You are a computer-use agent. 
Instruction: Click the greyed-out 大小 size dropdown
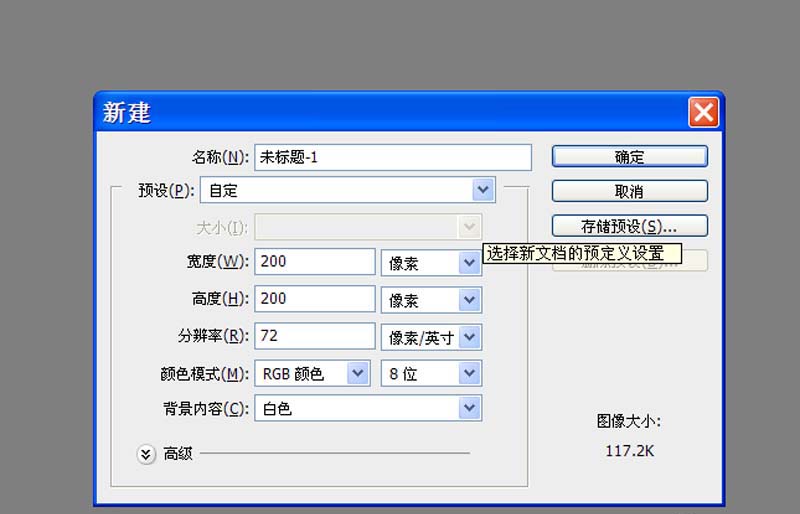pos(368,227)
